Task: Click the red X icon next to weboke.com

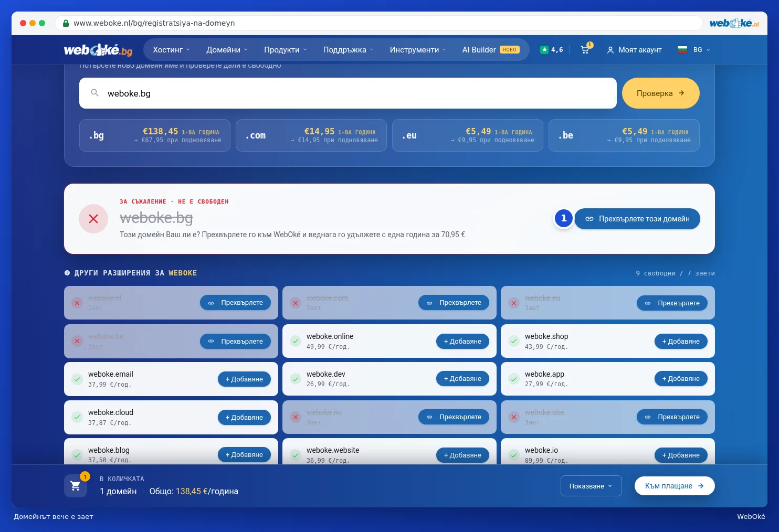Action: [x=296, y=303]
